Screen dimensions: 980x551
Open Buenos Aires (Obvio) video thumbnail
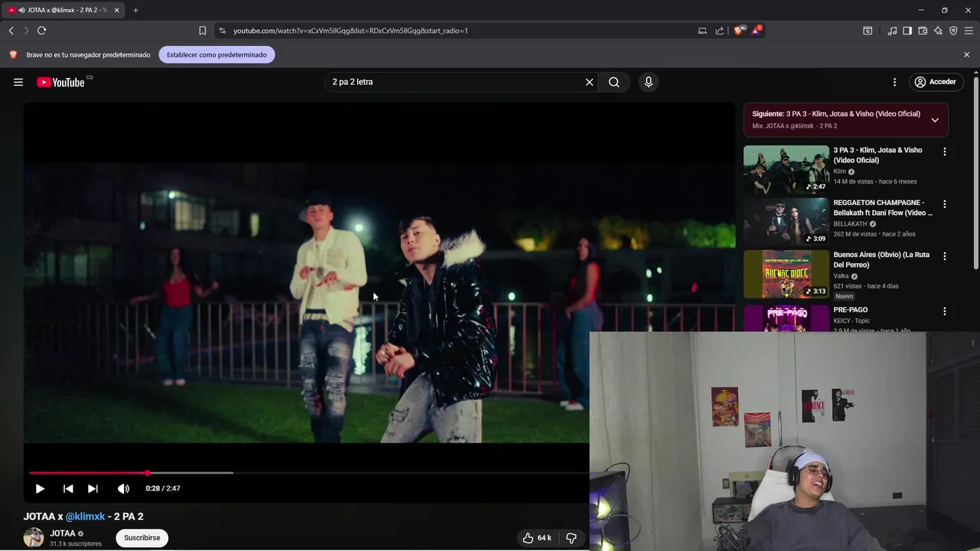(x=786, y=274)
